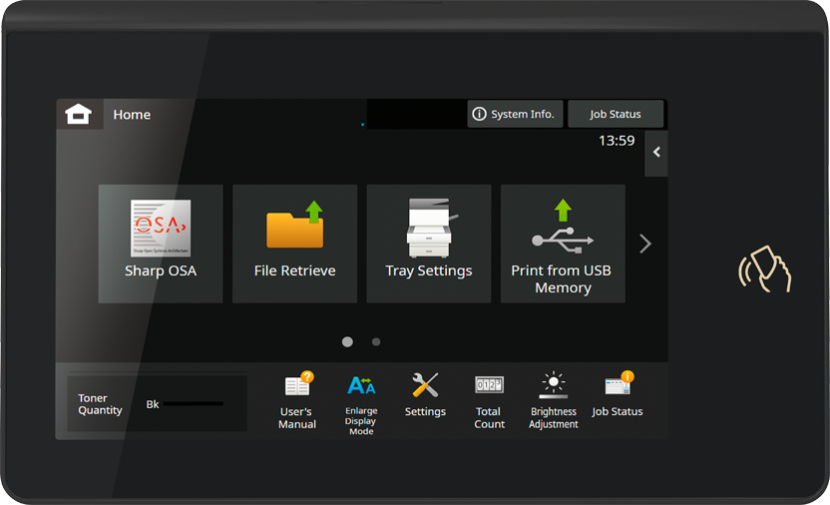Select the second page indicator dot
Viewport: 830px width, 505px height.
pos(376,342)
